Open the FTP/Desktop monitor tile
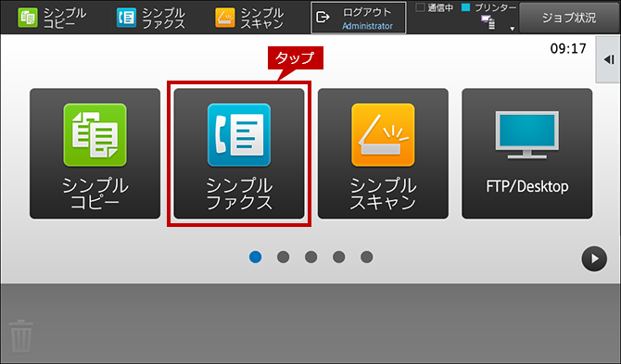The height and width of the screenshot is (364, 621). tap(527, 154)
